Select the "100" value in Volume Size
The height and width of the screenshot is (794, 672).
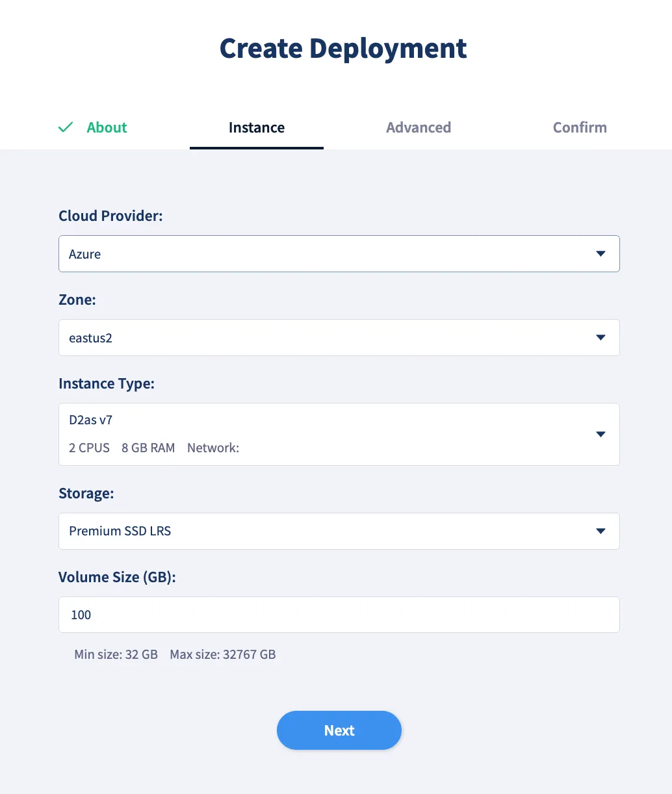click(x=81, y=615)
